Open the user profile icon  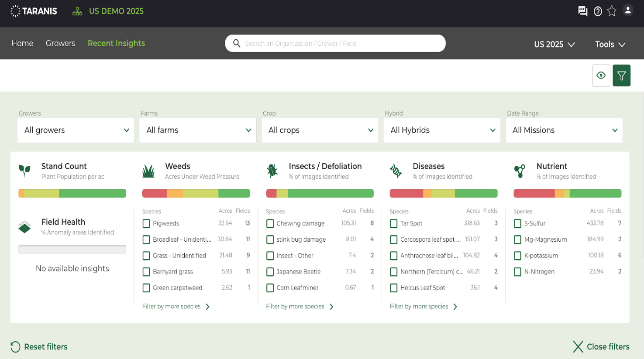[x=628, y=10]
